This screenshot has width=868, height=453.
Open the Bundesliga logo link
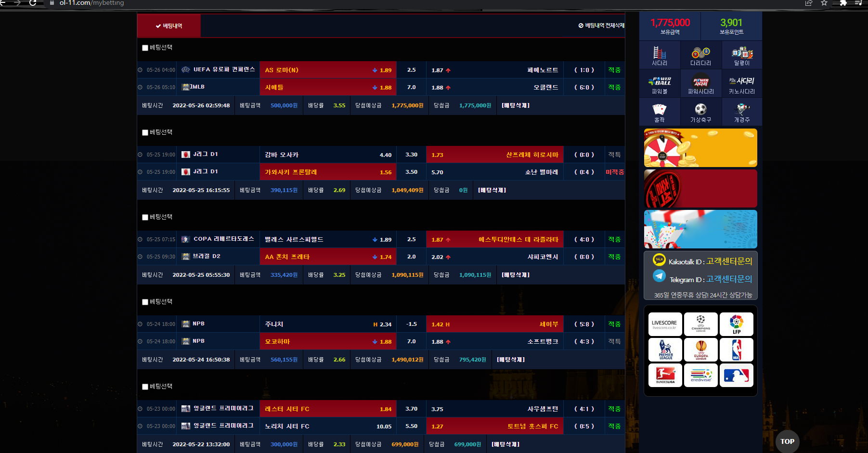[665, 375]
